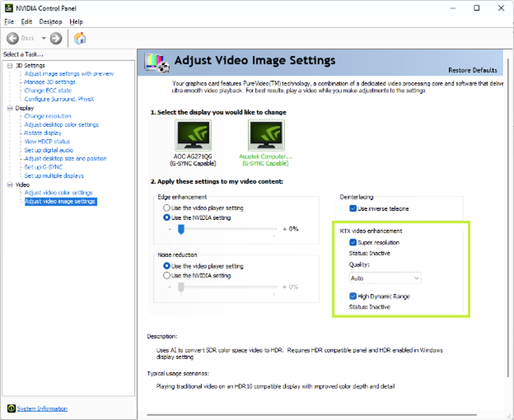Select Noise reduction 'Use the NVIDIA setting'

tap(167, 275)
